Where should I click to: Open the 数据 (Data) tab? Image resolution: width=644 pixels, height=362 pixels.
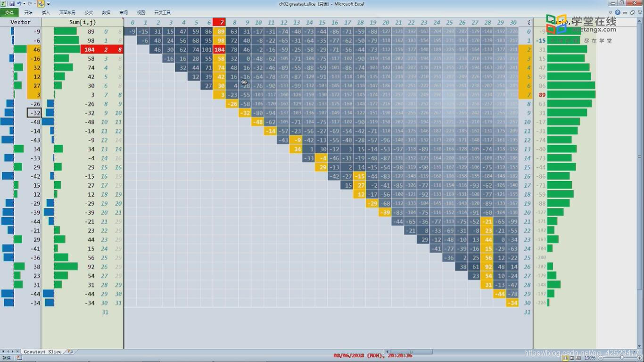(106, 12)
